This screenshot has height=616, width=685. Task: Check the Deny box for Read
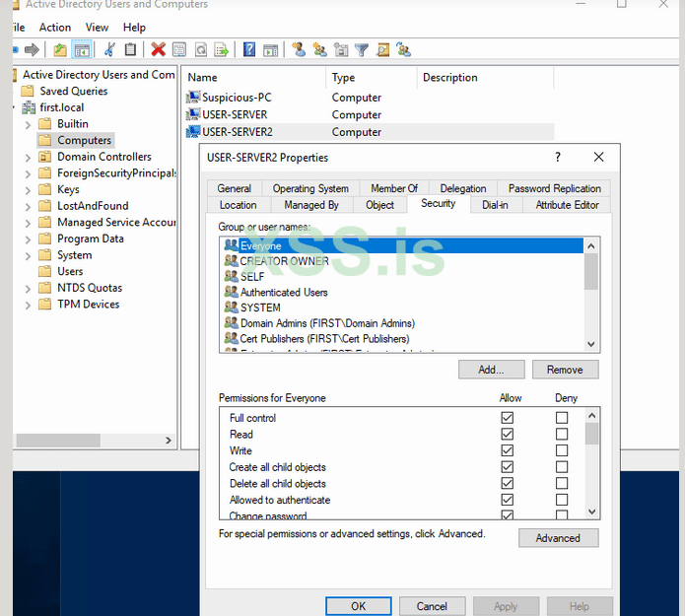[x=562, y=435]
